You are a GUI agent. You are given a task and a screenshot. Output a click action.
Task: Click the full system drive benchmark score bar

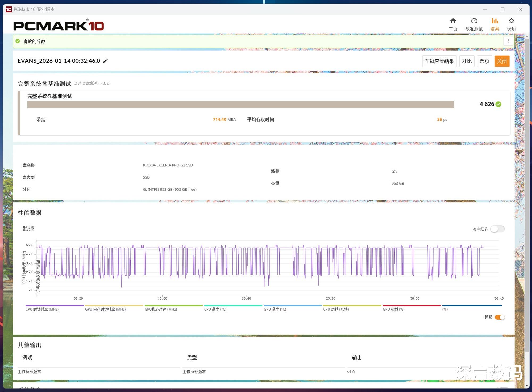[240, 105]
